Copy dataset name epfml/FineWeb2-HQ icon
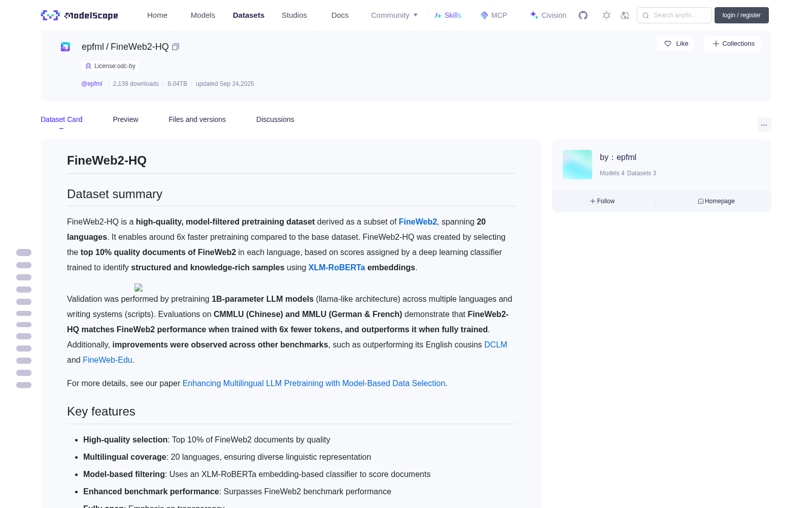 [176, 47]
